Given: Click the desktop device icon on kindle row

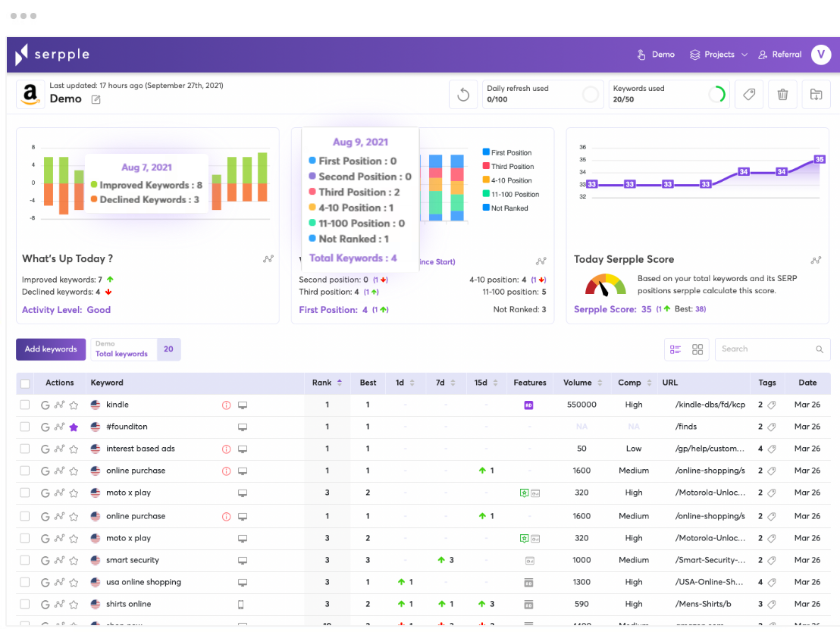Looking at the screenshot, I should click(x=242, y=405).
